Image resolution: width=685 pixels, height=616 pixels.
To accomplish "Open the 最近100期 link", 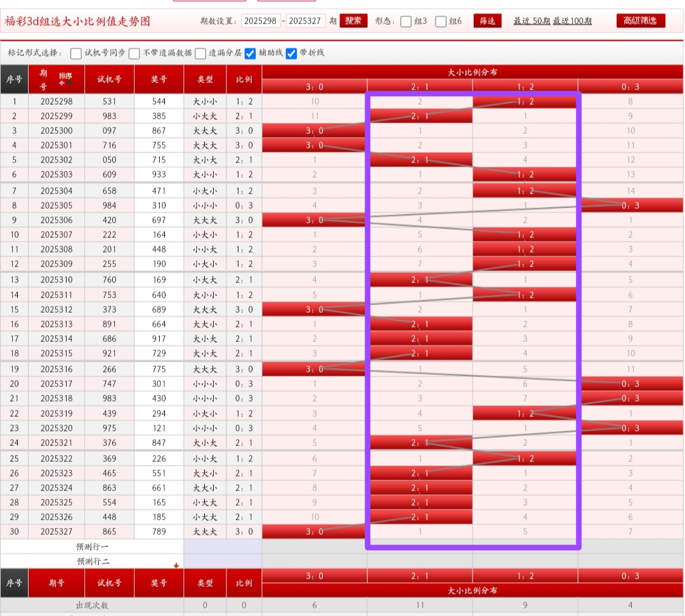I will 572,21.
